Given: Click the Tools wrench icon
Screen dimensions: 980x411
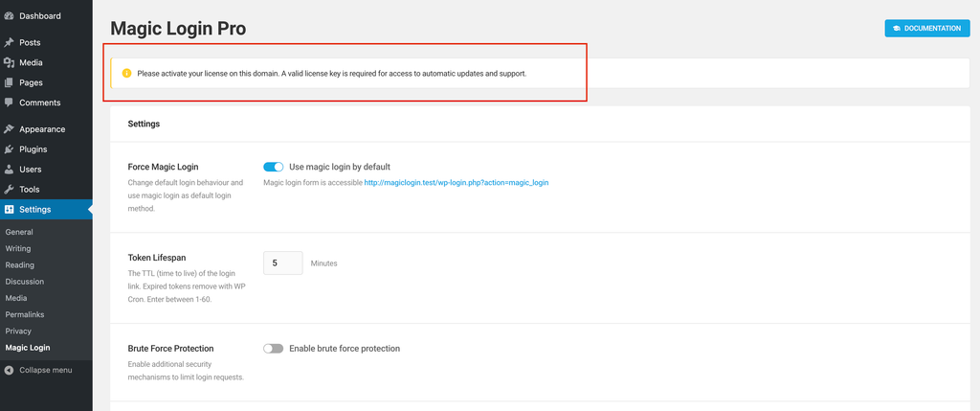Looking at the screenshot, I should click(9, 190).
